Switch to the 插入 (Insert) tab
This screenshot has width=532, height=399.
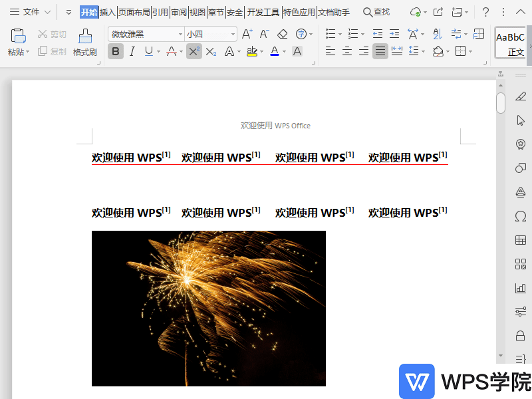107,12
